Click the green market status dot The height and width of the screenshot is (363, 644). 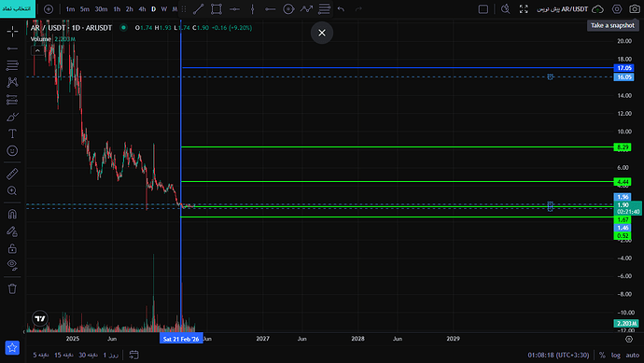click(x=123, y=27)
